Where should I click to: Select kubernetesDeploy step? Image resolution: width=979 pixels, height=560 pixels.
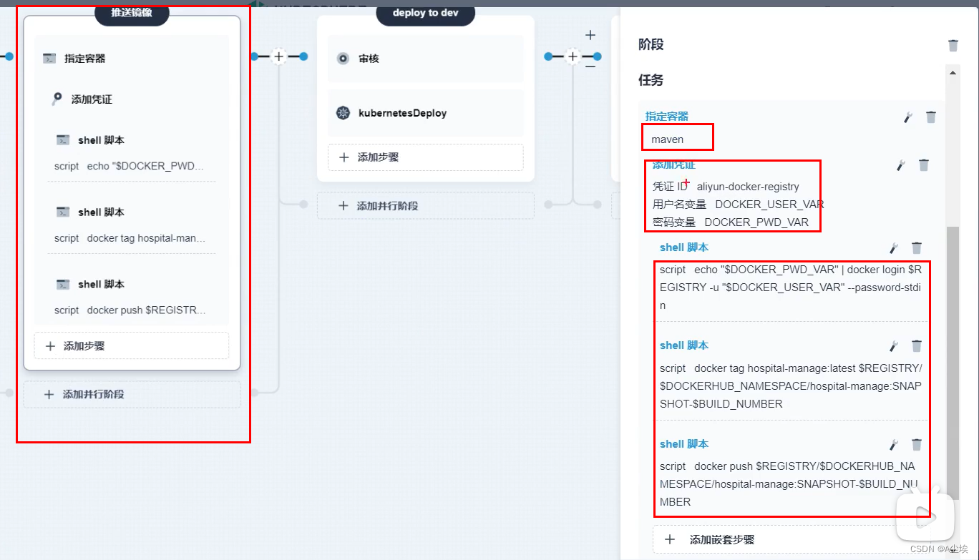(426, 113)
